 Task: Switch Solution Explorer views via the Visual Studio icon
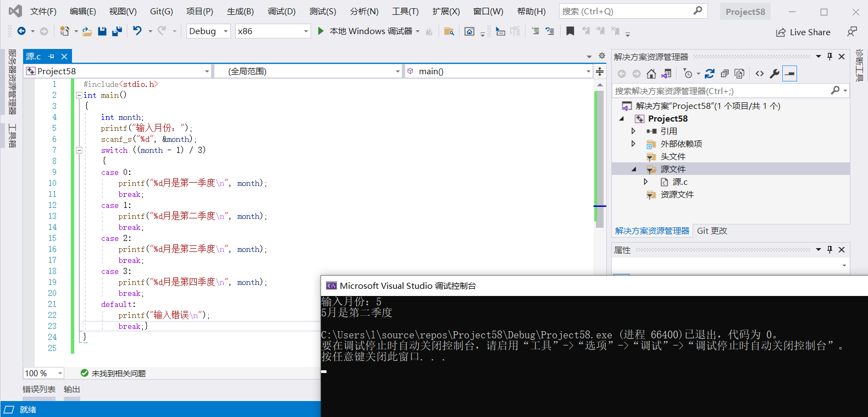[x=666, y=74]
